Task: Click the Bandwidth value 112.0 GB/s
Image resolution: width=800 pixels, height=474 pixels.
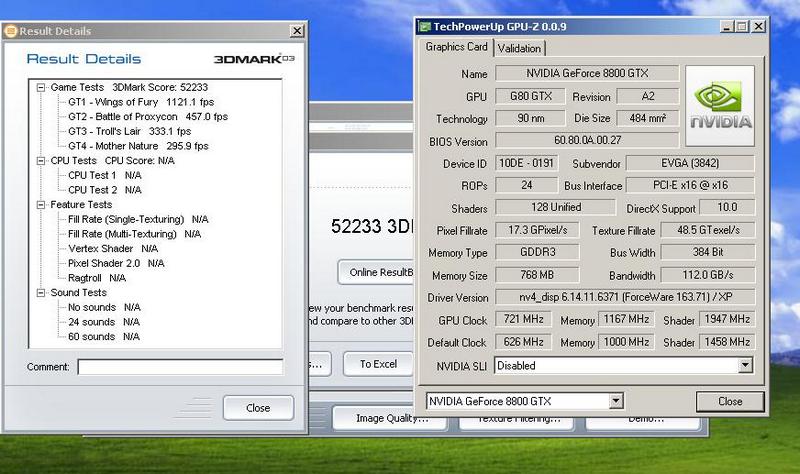Action: pos(708,275)
